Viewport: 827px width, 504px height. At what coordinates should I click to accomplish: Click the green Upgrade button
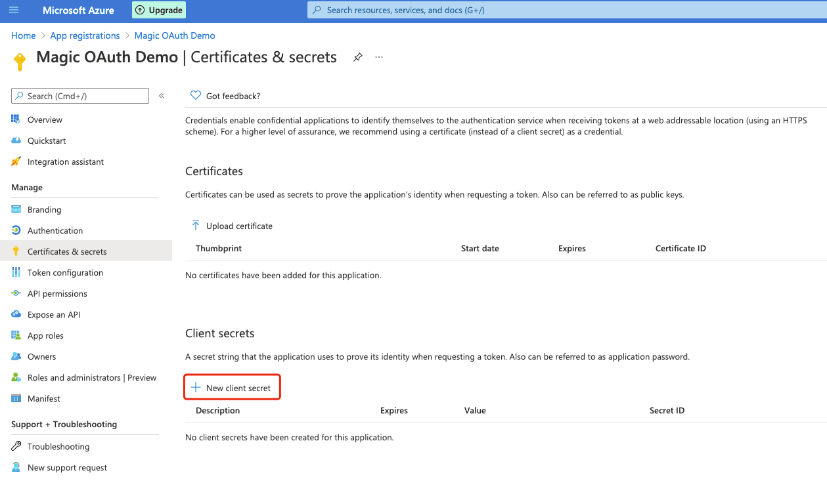tap(159, 10)
